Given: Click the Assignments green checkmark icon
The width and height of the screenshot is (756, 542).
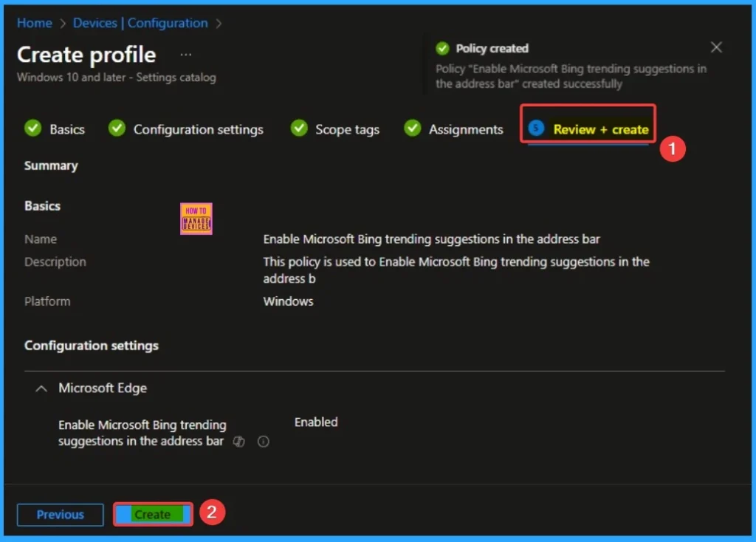Looking at the screenshot, I should (x=412, y=128).
